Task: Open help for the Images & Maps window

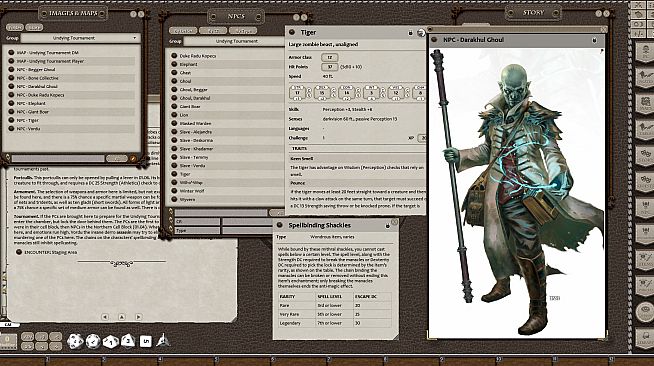Action: [133, 14]
